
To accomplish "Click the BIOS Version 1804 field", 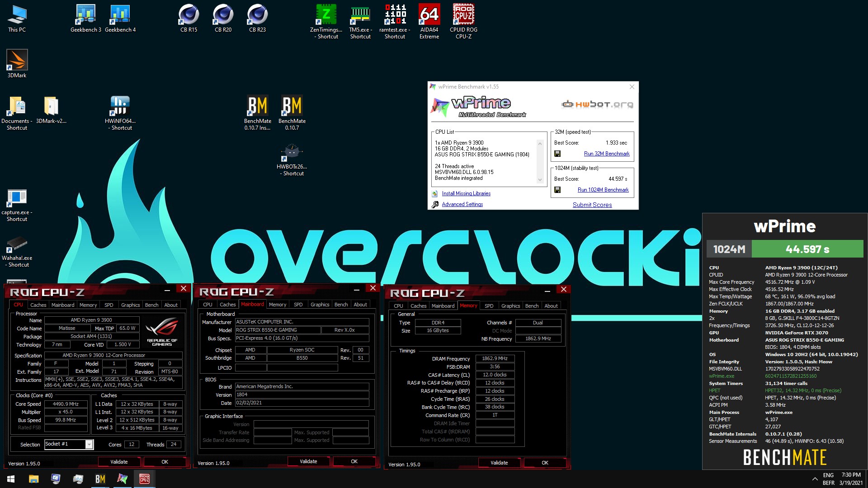I will pos(302,394).
